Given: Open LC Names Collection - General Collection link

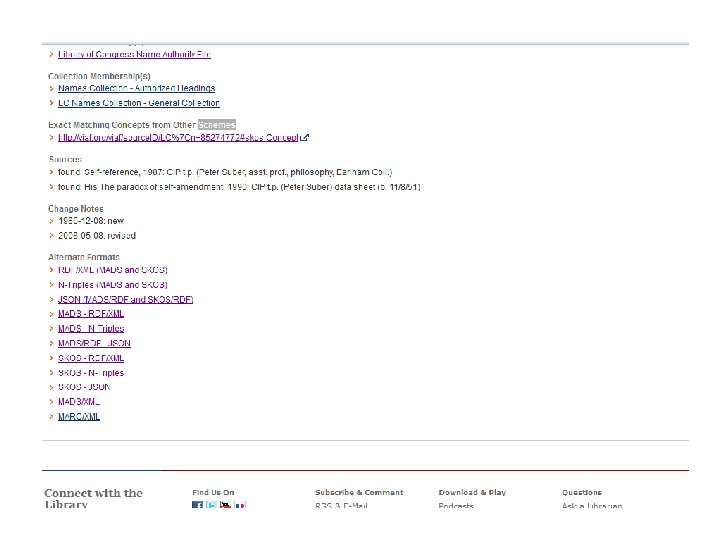Looking at the screenshot, I should [x=139, y=103].
